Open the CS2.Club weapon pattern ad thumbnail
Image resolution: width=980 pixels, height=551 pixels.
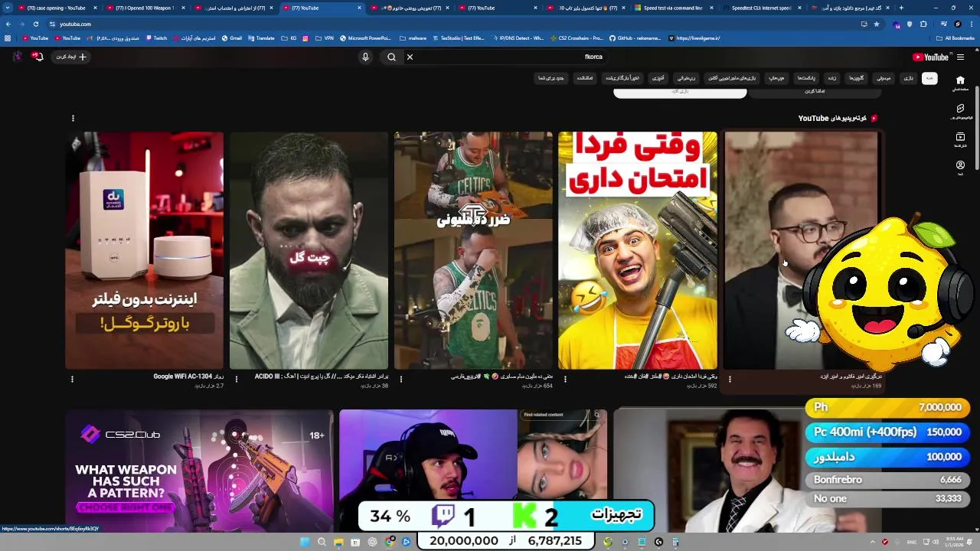[199, 471]
